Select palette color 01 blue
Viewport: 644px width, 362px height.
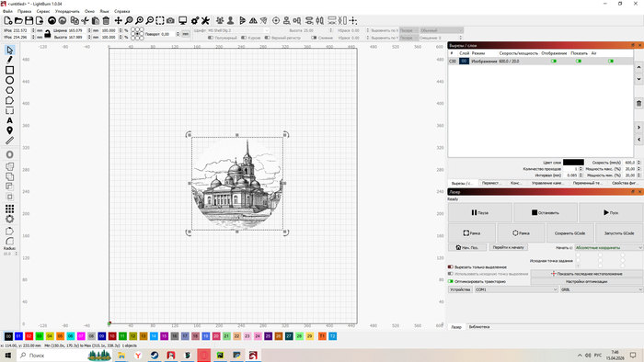18,336
